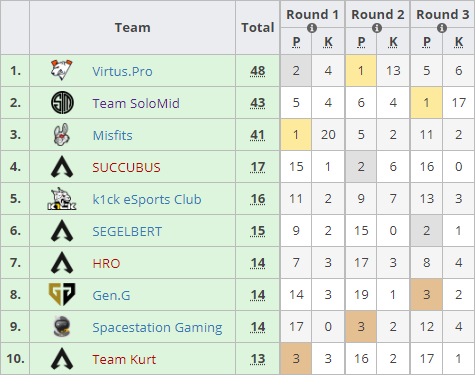Viewport: 475px width, 375px height.
Task: Open the Virtus.Pro team link
Action: tap(122, 71)
